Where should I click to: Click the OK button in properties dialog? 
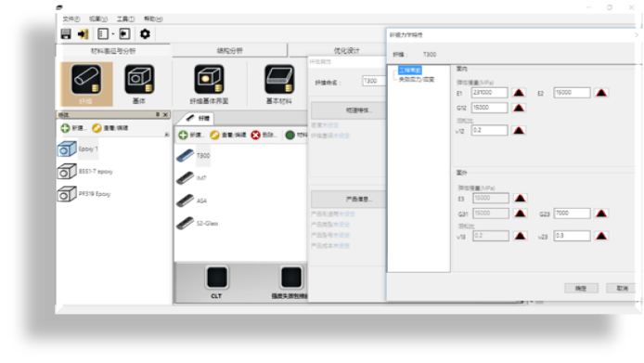[581, 288]
